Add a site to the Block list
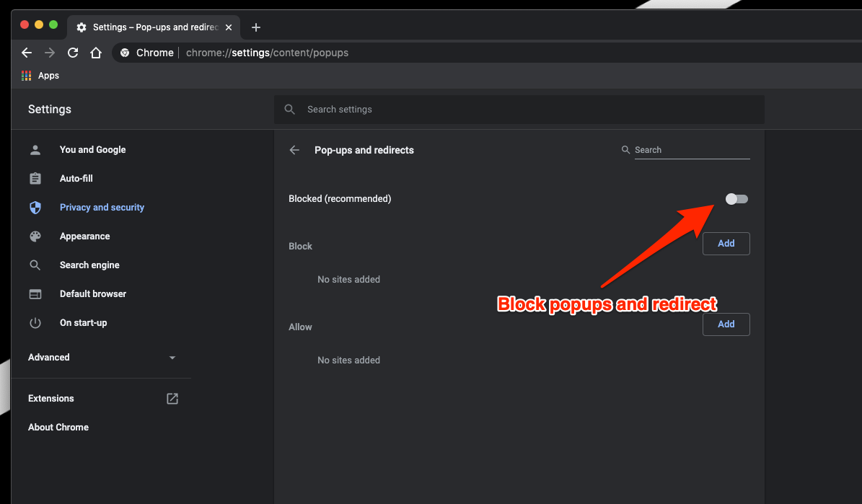Screen dimensions: 862x504 pyautogui.click(x=726, y=244)
